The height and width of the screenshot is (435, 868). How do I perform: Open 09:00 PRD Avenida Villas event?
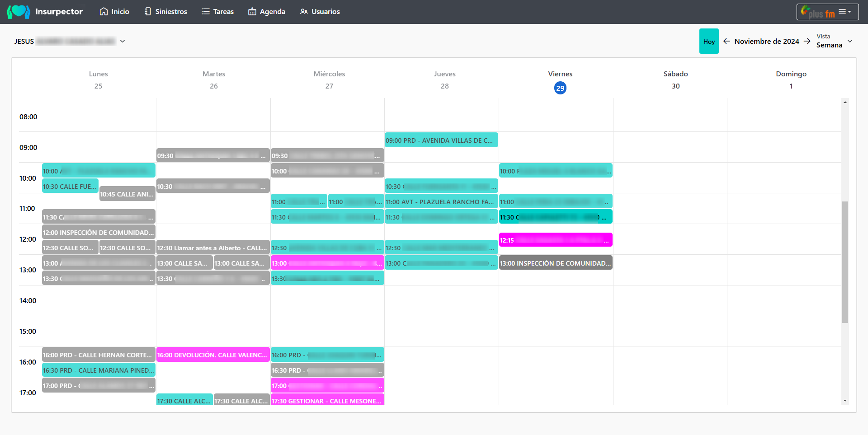pos(441,140)
